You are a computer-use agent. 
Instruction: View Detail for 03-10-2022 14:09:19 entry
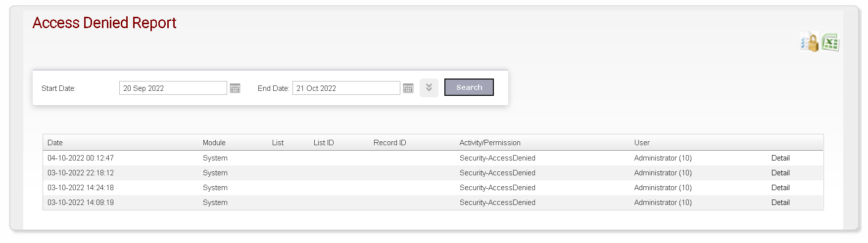[780, 202]
